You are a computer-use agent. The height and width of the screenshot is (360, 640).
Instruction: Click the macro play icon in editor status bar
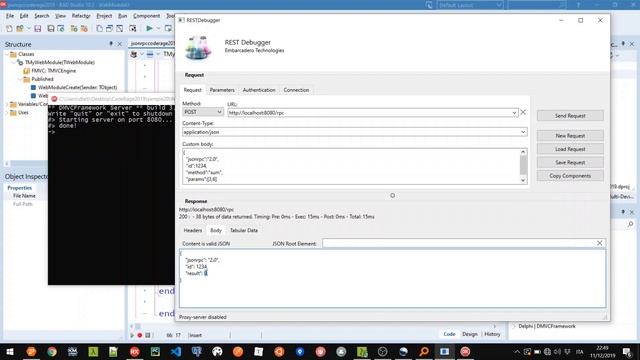pyautogui.click(x=132, y=335)
